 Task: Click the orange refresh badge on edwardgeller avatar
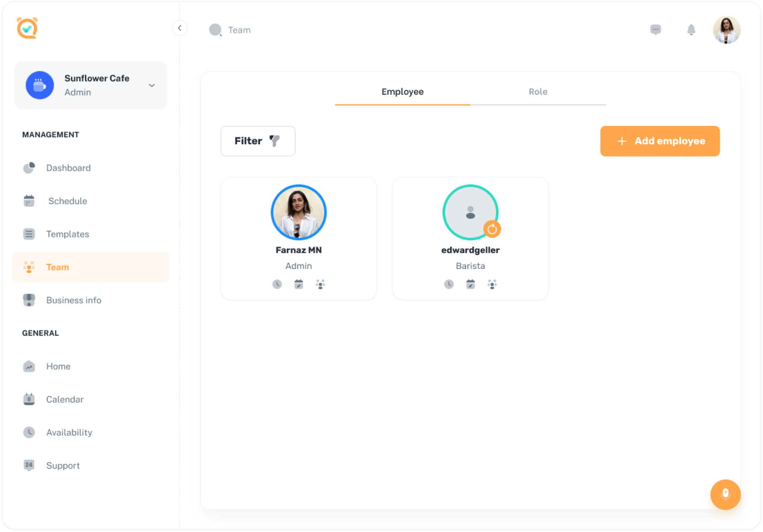[x=492, y=229]
